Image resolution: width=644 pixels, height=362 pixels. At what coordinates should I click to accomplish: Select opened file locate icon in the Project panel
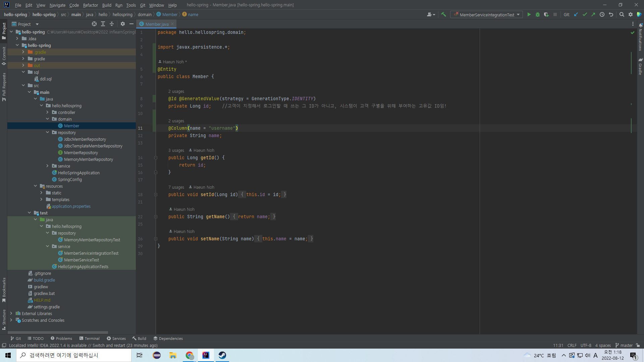tap(94, 24)
